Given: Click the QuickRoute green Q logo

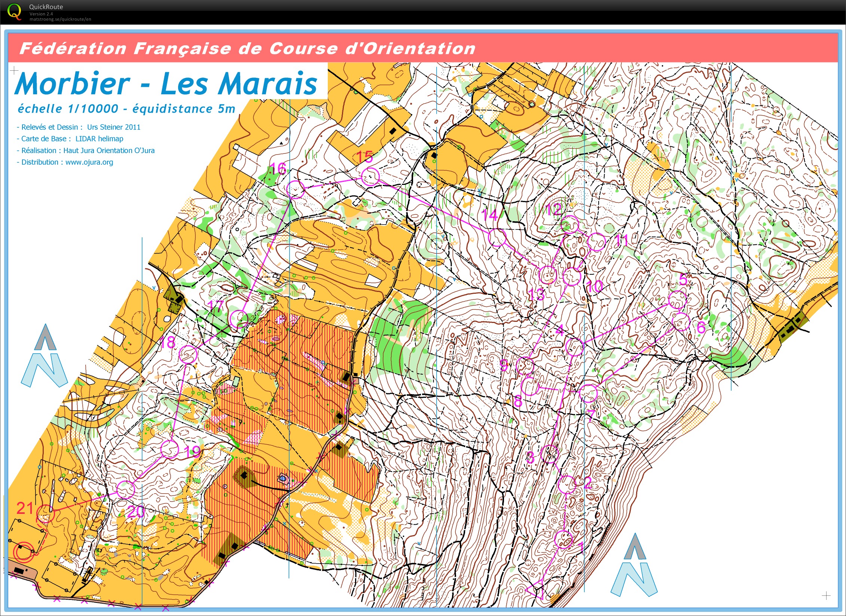Looking at the screenshot, I should [14, 12].
